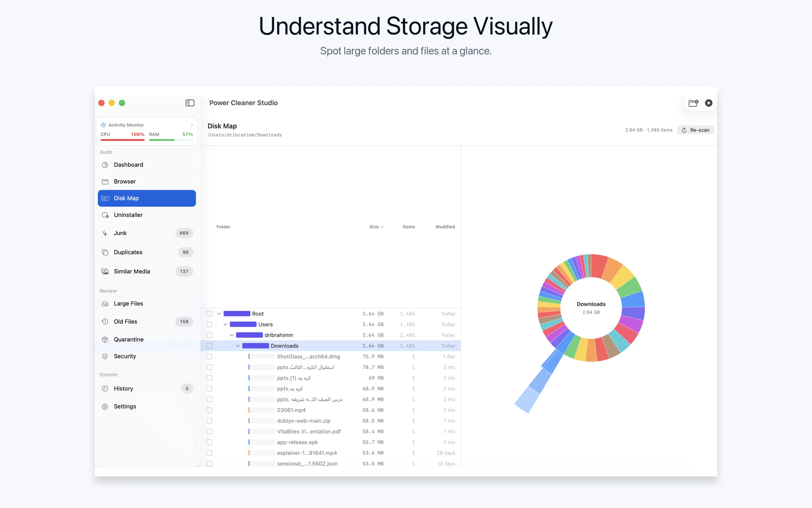Collapse the Downloads folder chevron
Viewport: 812px width, 508px height.
[x=238, y=346]
